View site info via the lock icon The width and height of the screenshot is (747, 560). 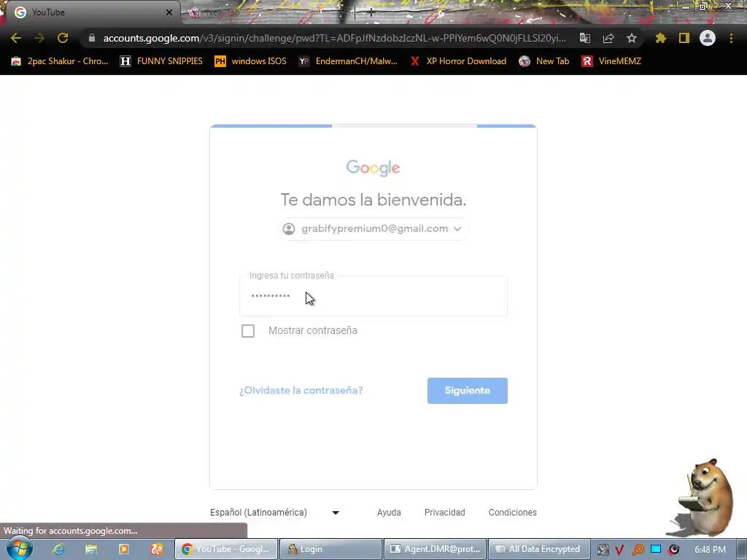92,38
